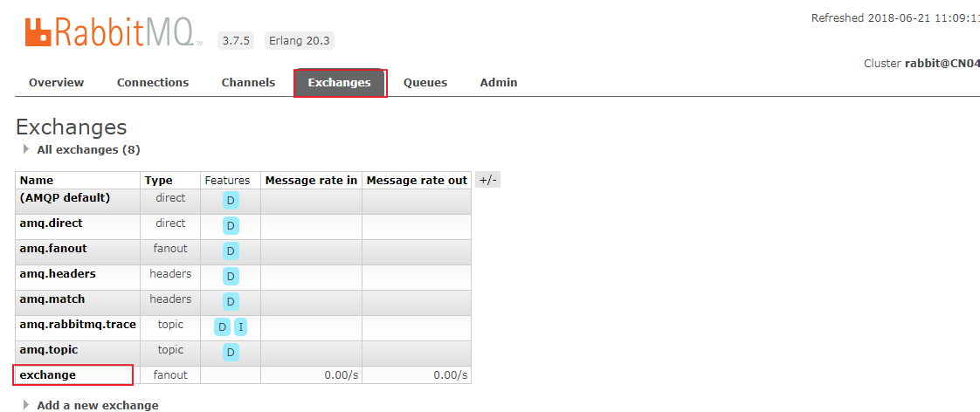Image resolution: width=980 pixels, height=412 pixels.
Task: Click the D badge for amq.rabbitmq.trace
Action: (222, 327)
